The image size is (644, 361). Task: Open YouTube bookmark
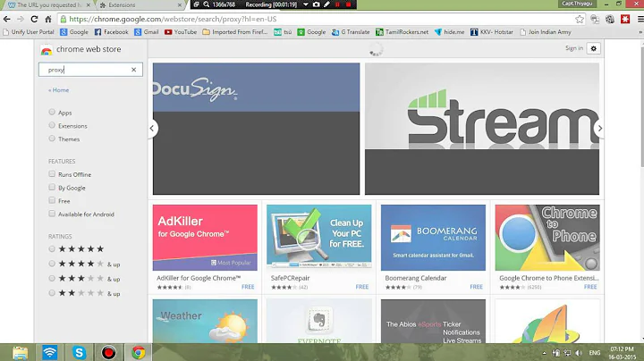pos(181,31)
